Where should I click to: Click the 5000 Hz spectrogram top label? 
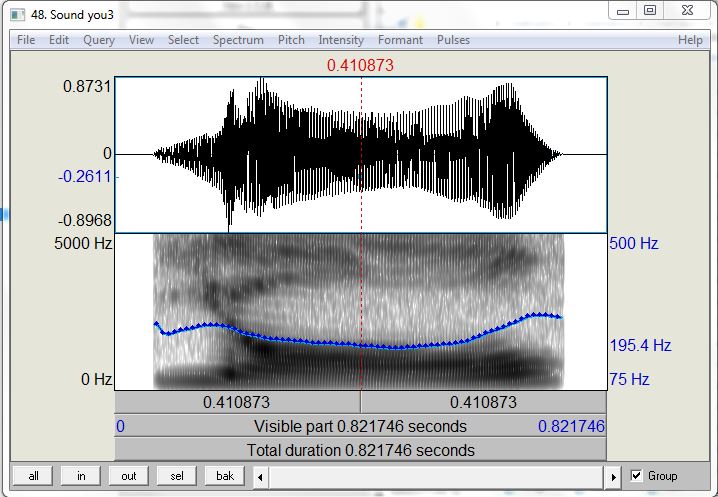click(x=83, y=243)
